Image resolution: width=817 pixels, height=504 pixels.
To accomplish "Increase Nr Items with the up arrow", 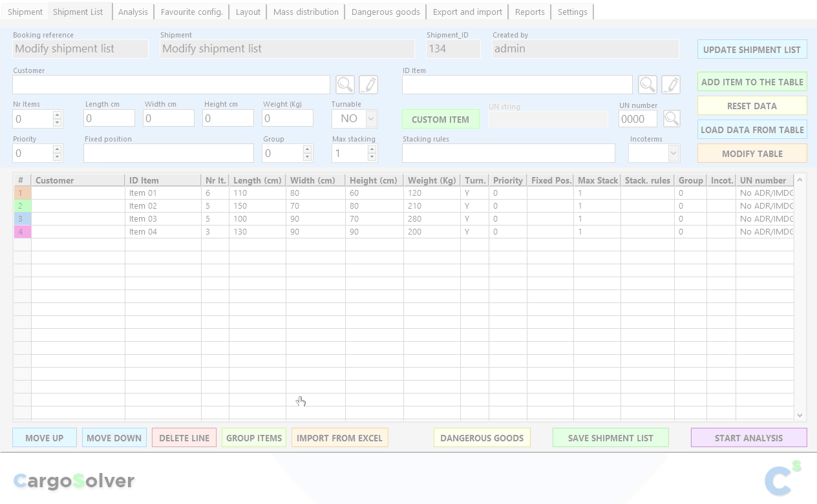I will [x=57, y=114].
